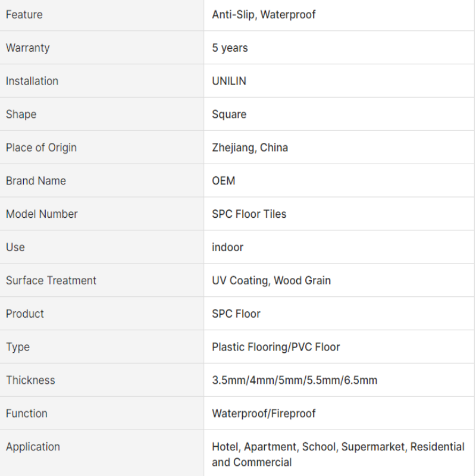
Task: Select the OEM brand value
Action: pos(224,181)
